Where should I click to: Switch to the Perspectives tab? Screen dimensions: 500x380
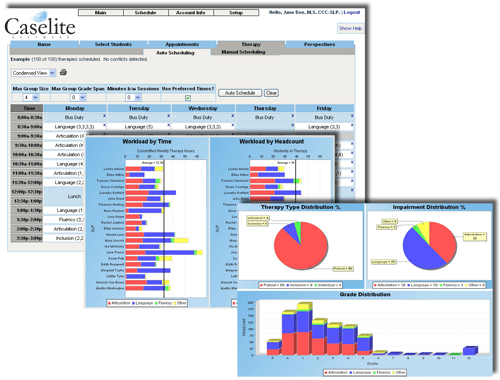(x=320, y=44)
